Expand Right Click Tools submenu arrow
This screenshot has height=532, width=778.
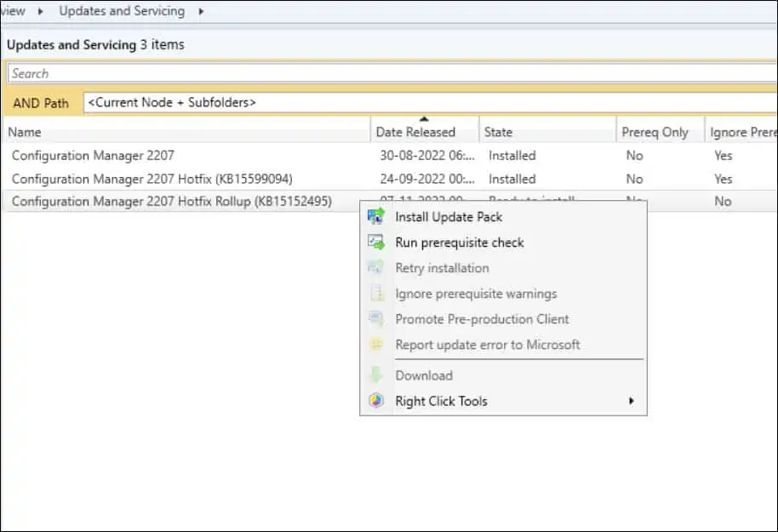point(631,400)
